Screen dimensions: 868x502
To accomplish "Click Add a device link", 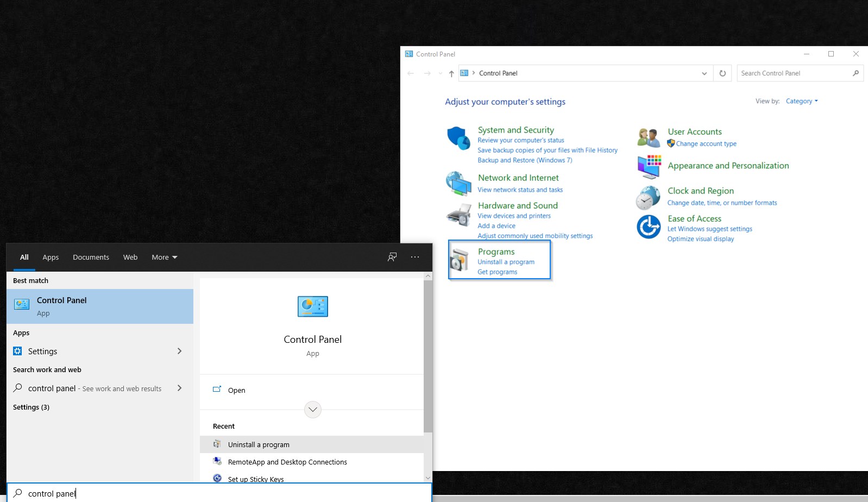I will [x=496, y=225].
